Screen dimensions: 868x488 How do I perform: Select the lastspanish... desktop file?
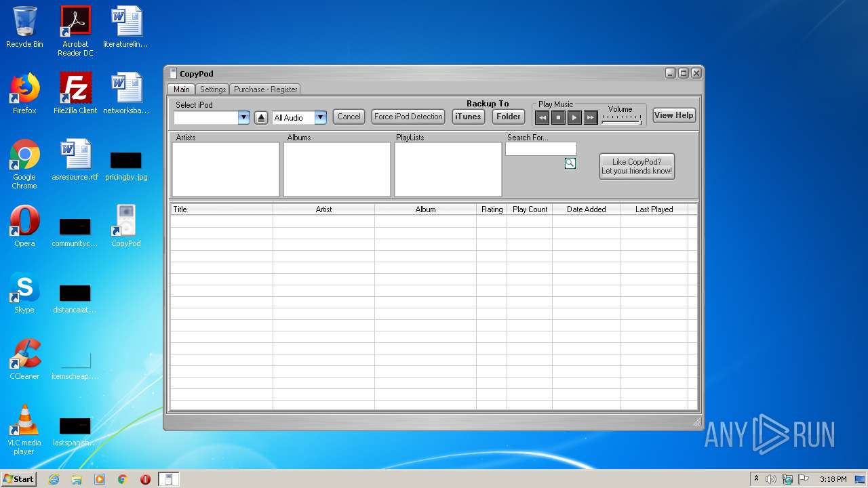point(75,431)
